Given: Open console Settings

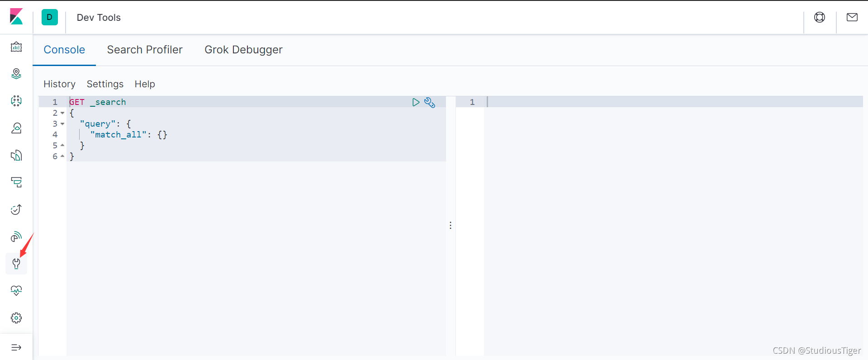Looking at the screenshot, I should coord(105,84).
